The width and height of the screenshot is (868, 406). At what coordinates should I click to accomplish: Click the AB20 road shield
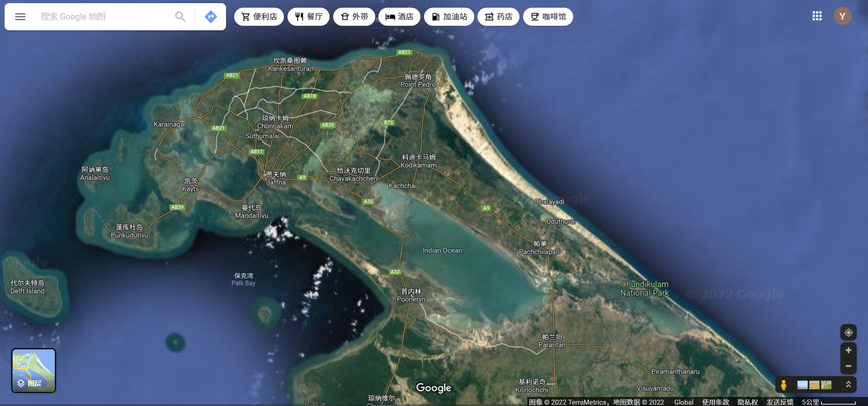tap(328, 125)
